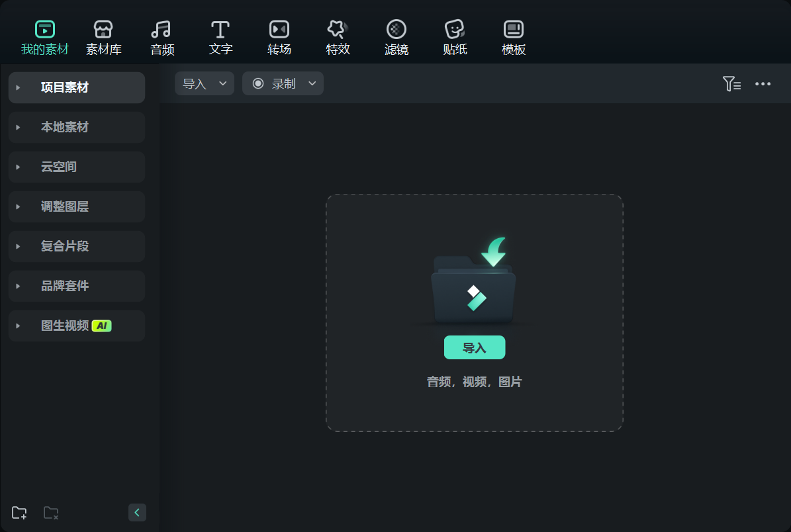Select the 转场 transitions icon
This screenshot has height=532, width=791.
pos(279,30)
